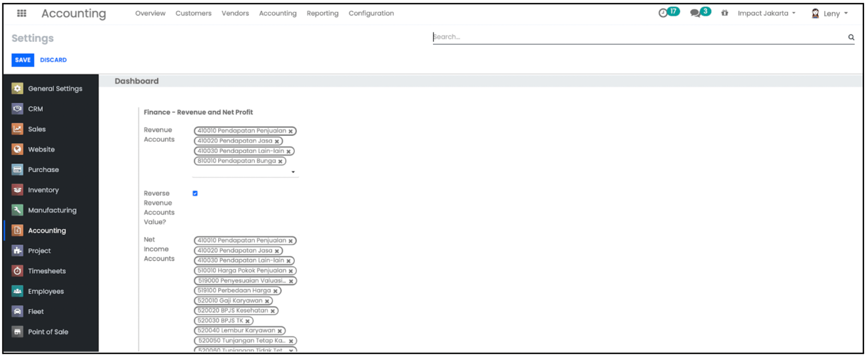Remove 520030 BPJS TK tag
Viewport: 868px width, 358px height.
[248, 321]
